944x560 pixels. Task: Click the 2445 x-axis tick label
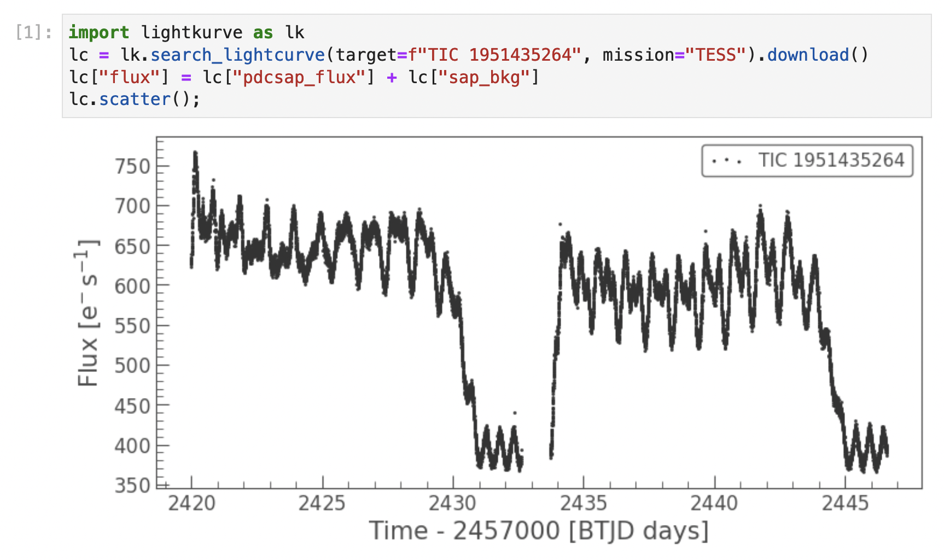coord(845,503)
